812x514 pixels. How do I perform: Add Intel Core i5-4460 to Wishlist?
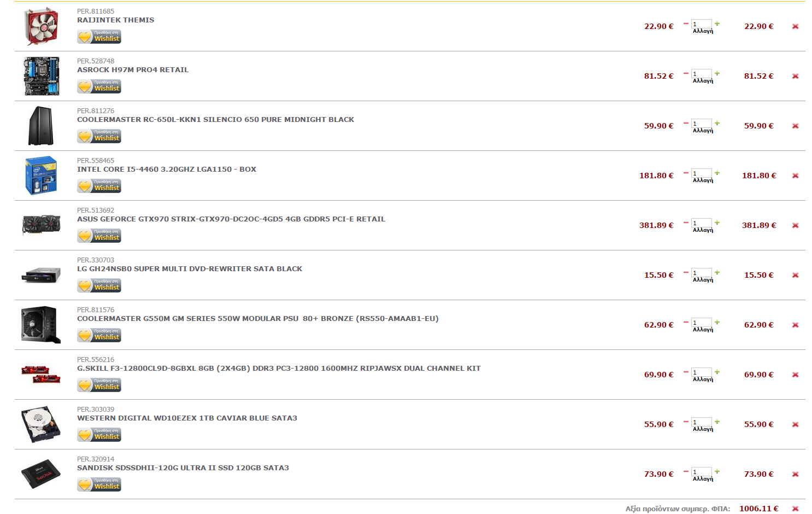pos(99,186)
